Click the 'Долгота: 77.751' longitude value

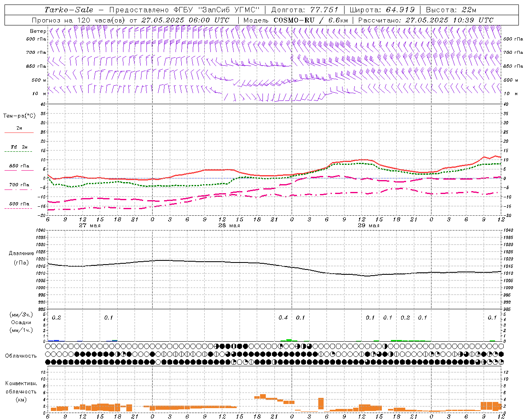click(305, 10)
